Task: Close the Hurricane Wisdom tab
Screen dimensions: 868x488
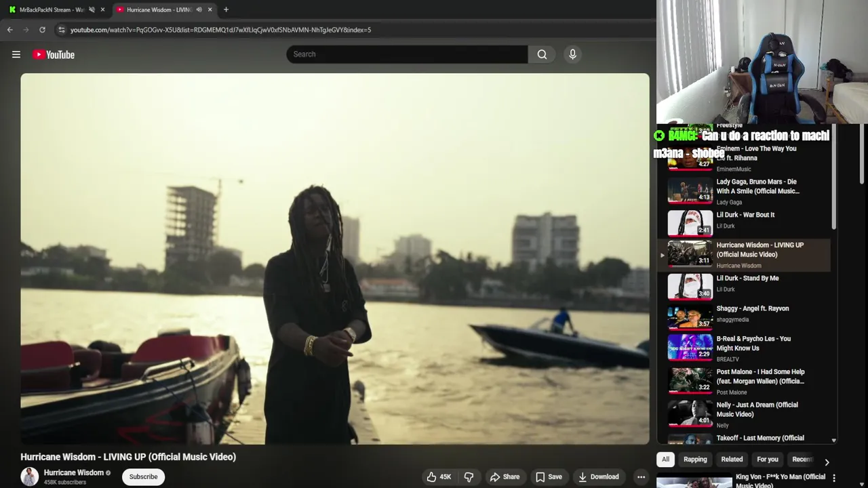Action: (210, 9)
